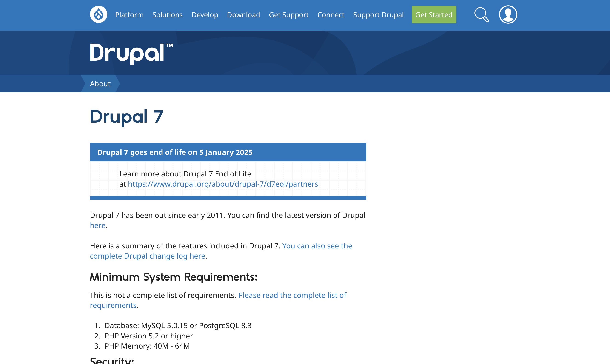
Task: Open the Download menu
Action: [243, 15]
